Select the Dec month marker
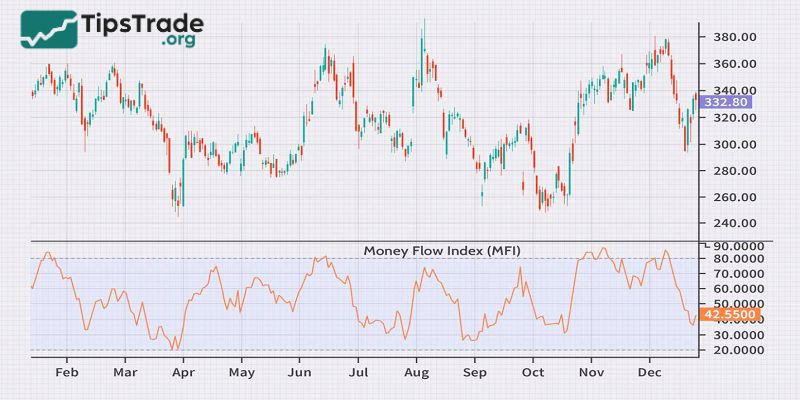 (649, 371)
